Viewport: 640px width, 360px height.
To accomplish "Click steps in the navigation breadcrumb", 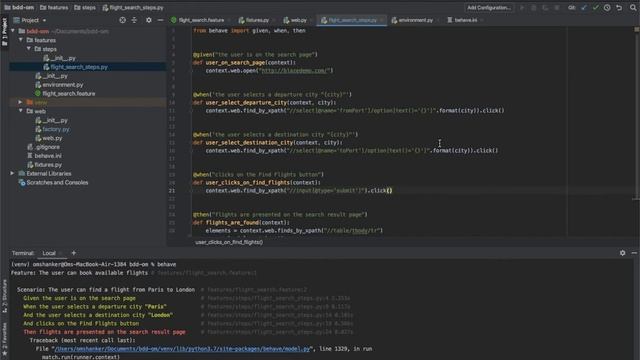I will (85, 7).
